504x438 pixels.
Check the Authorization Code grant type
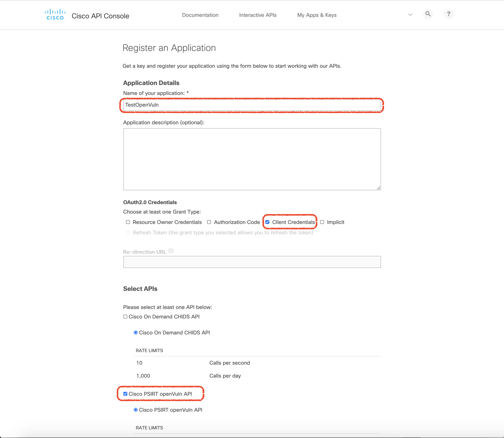(x=209, y=222)
